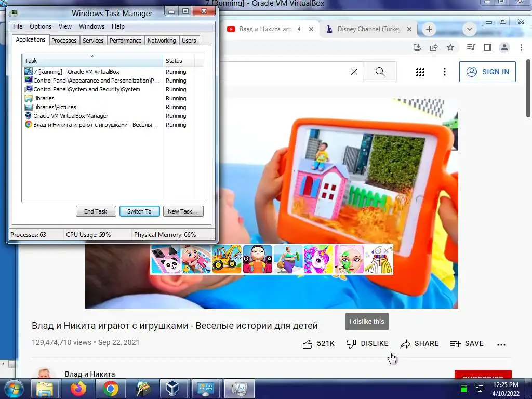Open the Help menu in Task Manager
Image resolution: width=532 pixels, height=399 pixels.
point(118,26)
